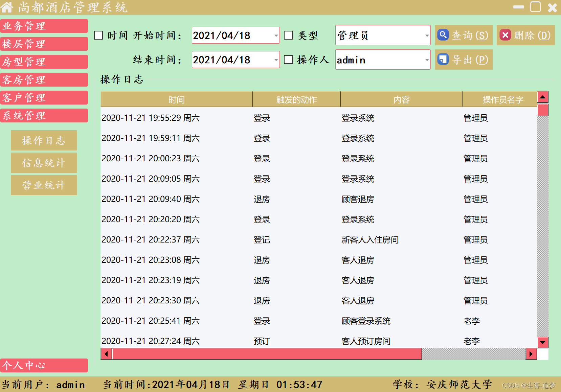The width and height of the screenshot is (561, 392).
Task: Maximize the hotel management window
Action: [536, 7]
